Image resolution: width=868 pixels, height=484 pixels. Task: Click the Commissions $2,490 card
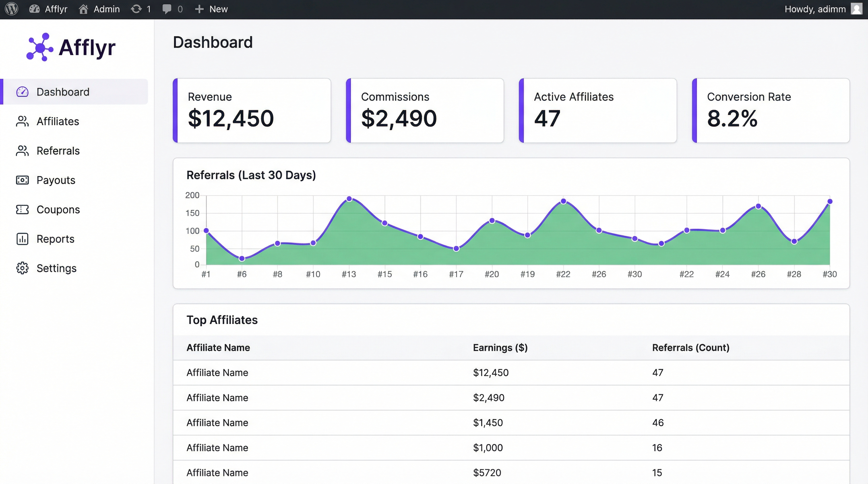(425, 110)
